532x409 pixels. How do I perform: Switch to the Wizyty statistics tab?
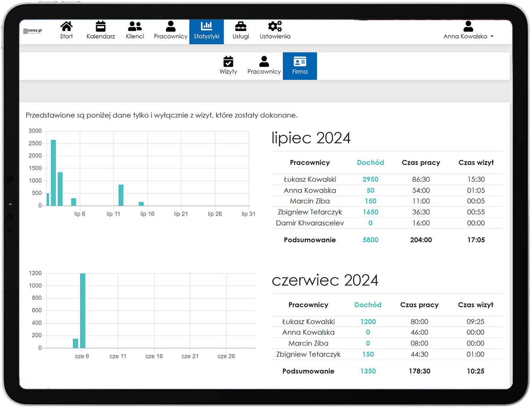[x=228, y=66]
